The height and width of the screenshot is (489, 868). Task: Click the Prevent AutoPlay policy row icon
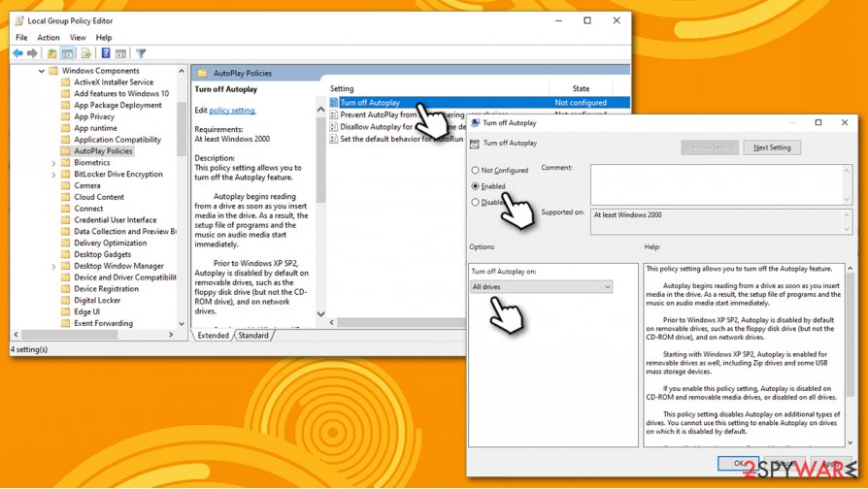(x=333, y=114)
